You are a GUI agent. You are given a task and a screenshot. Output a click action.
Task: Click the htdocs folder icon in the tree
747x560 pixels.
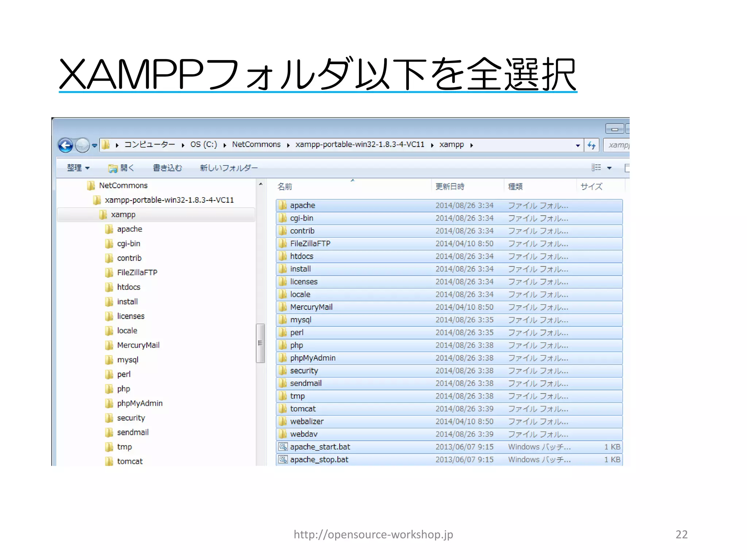109,287
